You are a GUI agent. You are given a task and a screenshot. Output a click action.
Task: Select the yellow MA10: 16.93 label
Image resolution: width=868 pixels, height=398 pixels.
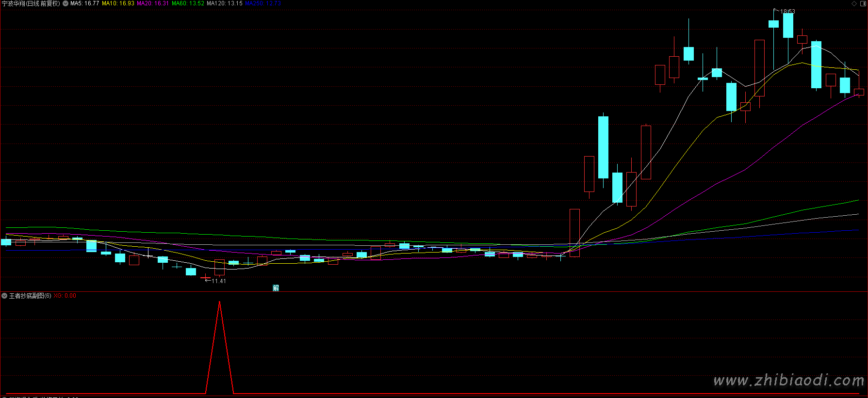(x=118, y=3)
